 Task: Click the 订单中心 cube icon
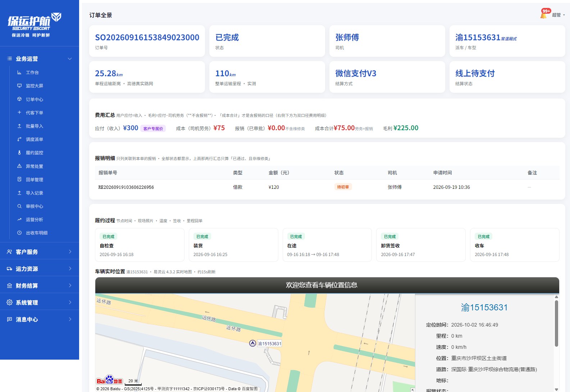[19, 99]
